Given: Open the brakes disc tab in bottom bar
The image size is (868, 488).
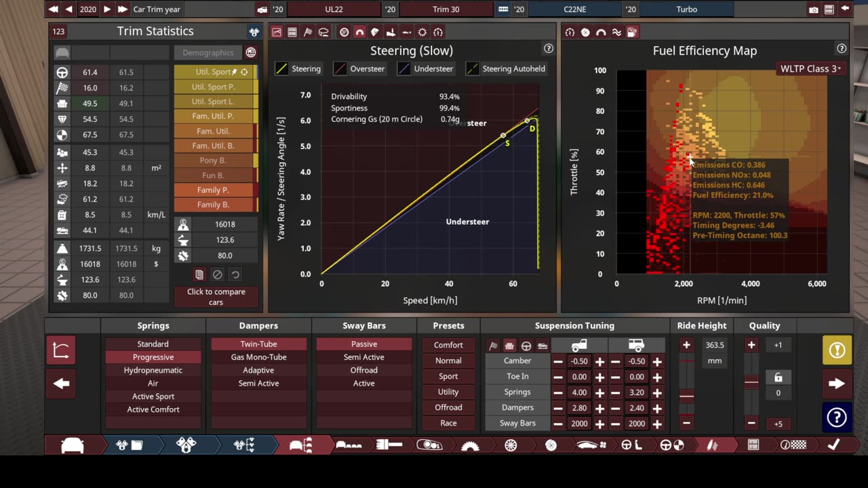Looking at the screenshot, I should pyautogui.click(x=551, y=445).
